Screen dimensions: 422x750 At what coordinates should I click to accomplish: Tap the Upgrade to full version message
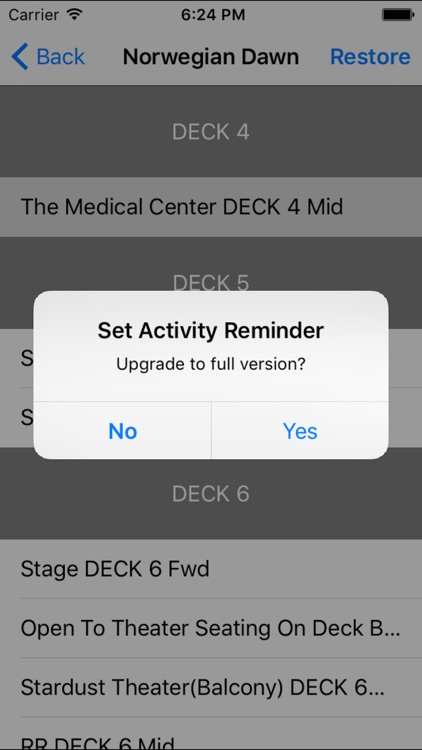(x=211, y=364)
